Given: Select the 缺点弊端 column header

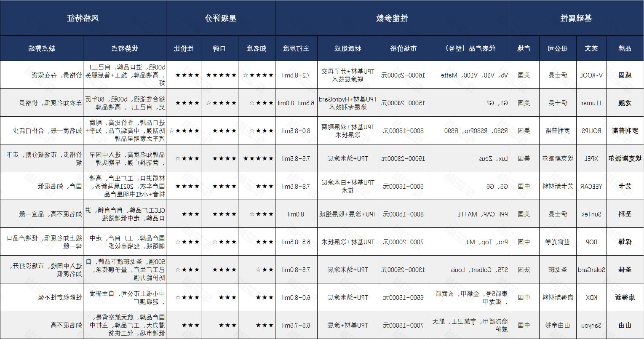Looking at the screenshot, I should [x=42, y=48].
